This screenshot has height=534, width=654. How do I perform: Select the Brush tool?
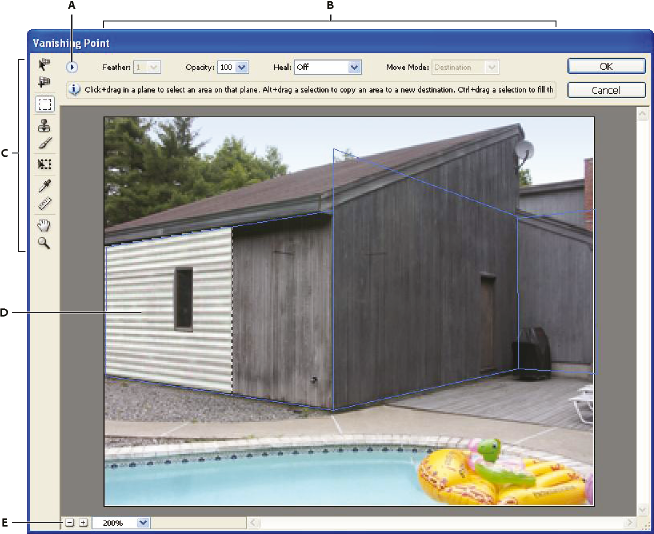point(45,143)
